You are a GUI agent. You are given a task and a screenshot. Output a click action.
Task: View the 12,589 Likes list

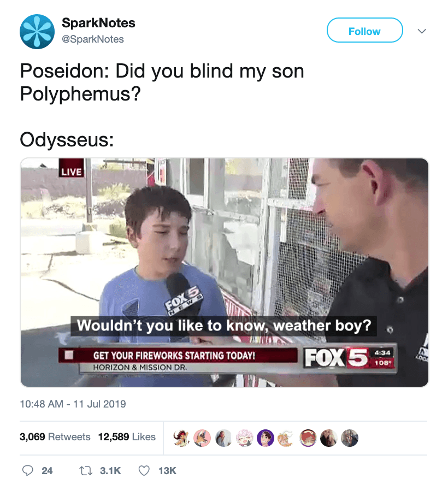point(127,436)
